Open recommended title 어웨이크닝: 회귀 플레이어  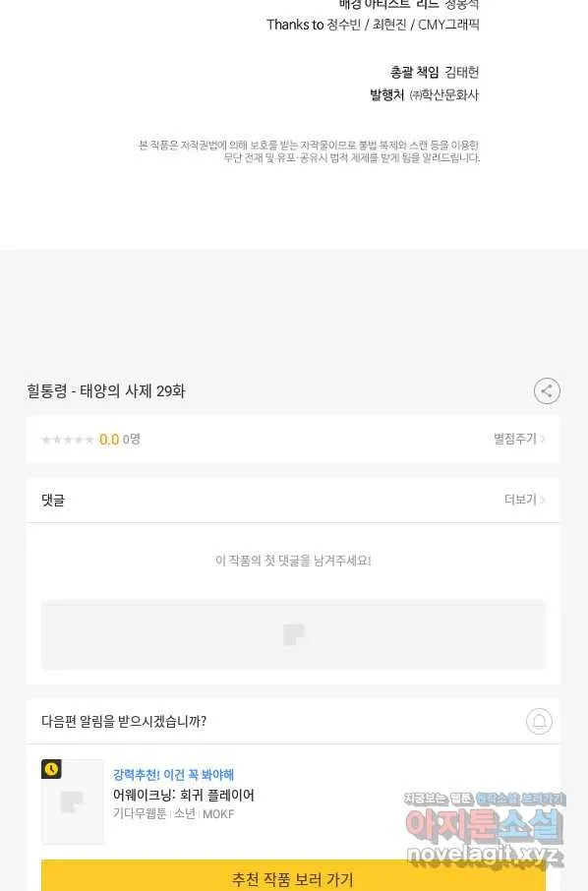coord(184,795)
